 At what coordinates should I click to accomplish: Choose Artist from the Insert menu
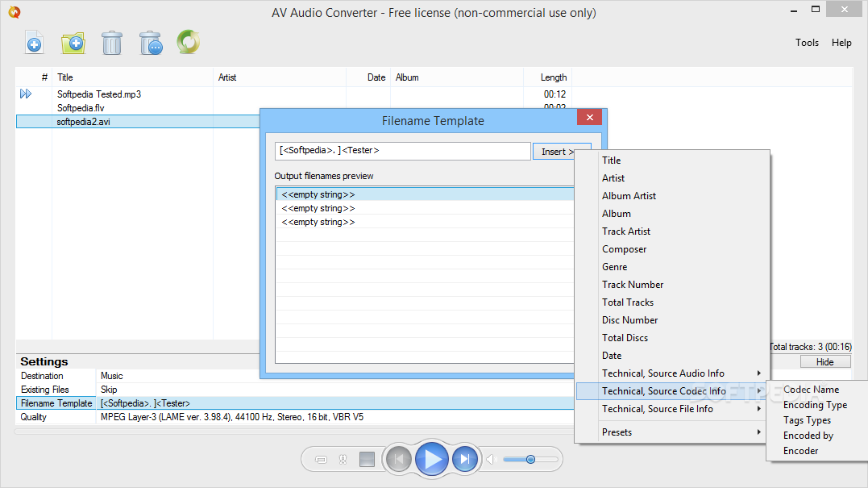(x=613, y=177)
